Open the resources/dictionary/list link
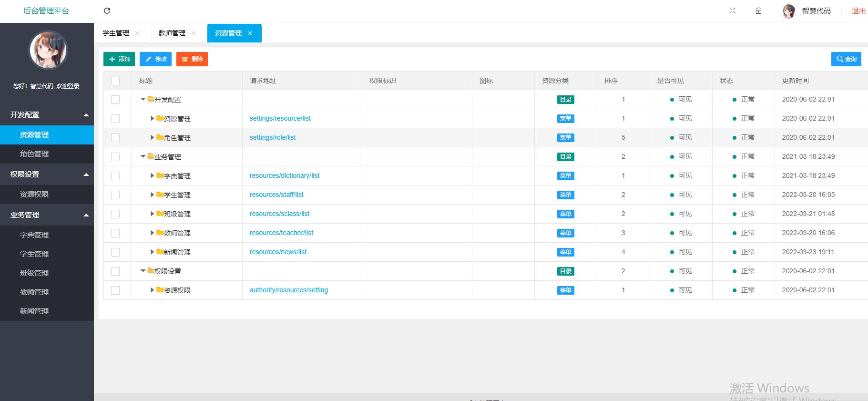Viewport: 868px width, 401px height. (x=285, y=175)
